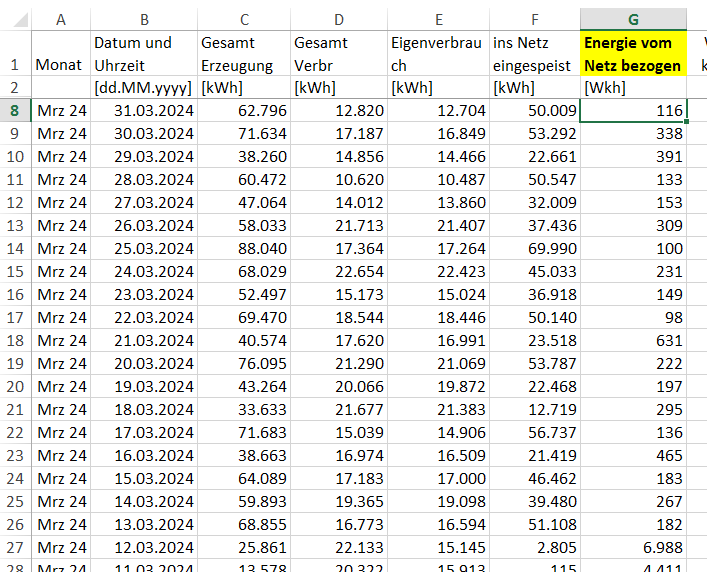707x572 pixels.
Task: Click the 'Datum und Uhrzeit' header cell
Action: point(144,54)
